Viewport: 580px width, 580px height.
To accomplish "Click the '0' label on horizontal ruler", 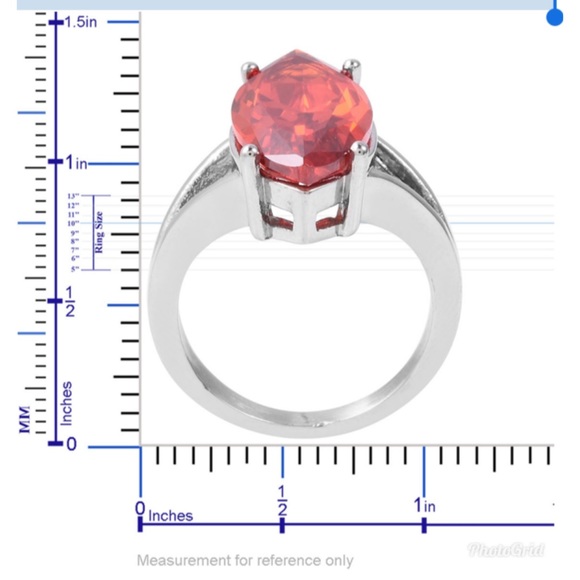I will click(140, 508).
